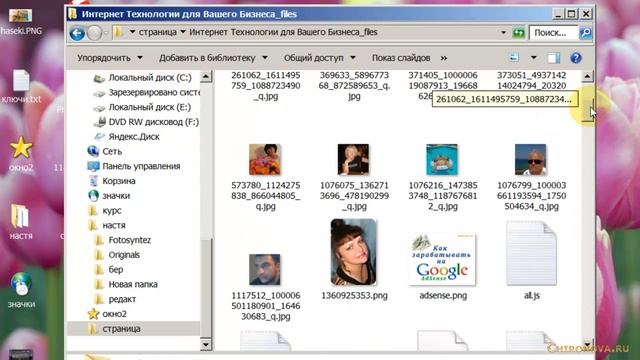Screen dimensions: 640x360
Task: Click the change view icon
Action: tap(514, 58)
